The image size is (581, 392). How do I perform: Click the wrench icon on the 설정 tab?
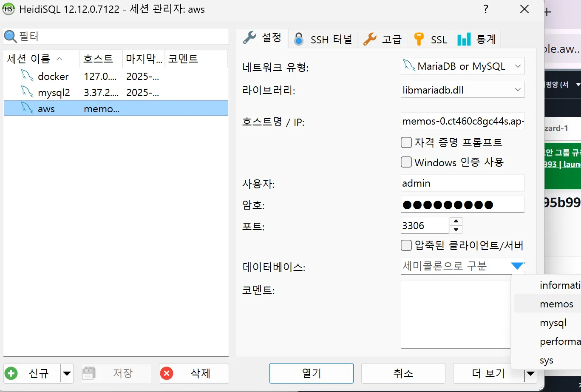point(250,38)
